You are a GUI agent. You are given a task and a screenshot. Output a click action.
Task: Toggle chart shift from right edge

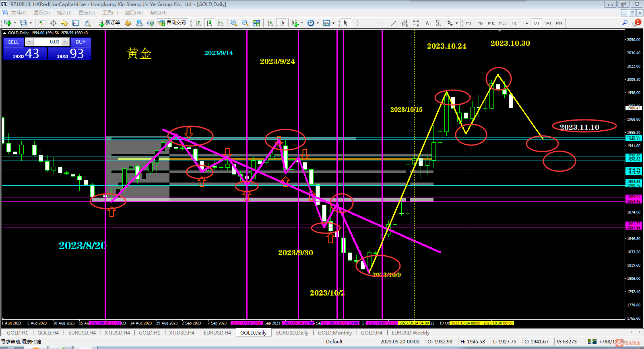tap(282, 23)
